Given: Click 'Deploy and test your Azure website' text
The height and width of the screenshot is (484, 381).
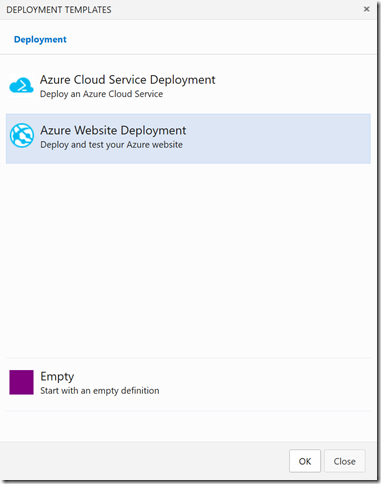Looking at the screenshot, I should coord(111,145).
